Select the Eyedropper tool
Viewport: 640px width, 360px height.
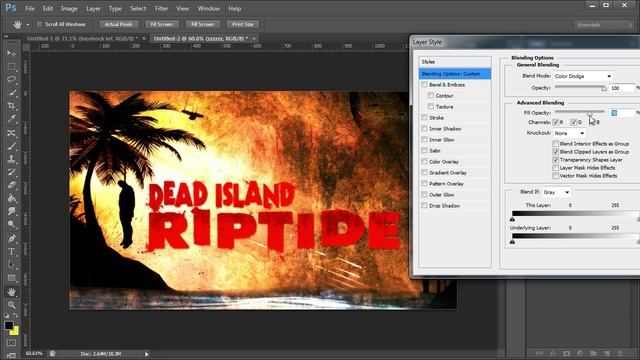click(11, 119)
